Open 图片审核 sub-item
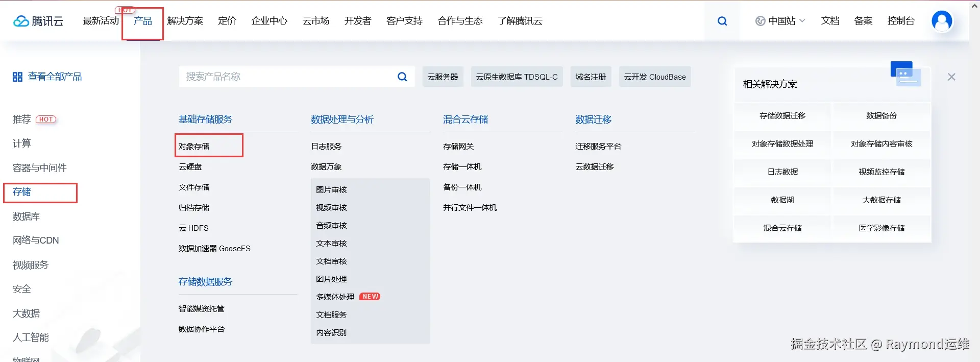The height and width of the screenshot is (362, 980). pyautogui.click(x=331, y=190)
